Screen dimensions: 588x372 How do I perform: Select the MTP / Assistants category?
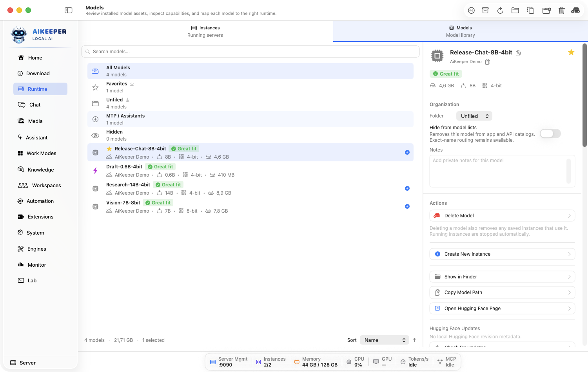point(250,119)
